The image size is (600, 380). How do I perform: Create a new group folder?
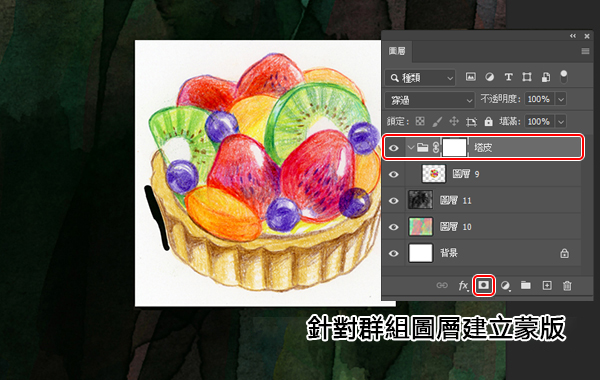click(526, 285)
